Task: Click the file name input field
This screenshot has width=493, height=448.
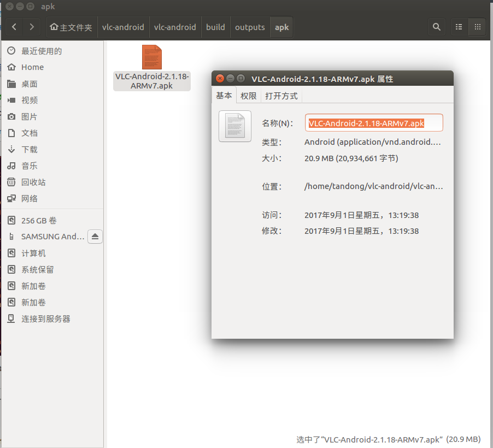Action: pos(374,123)
